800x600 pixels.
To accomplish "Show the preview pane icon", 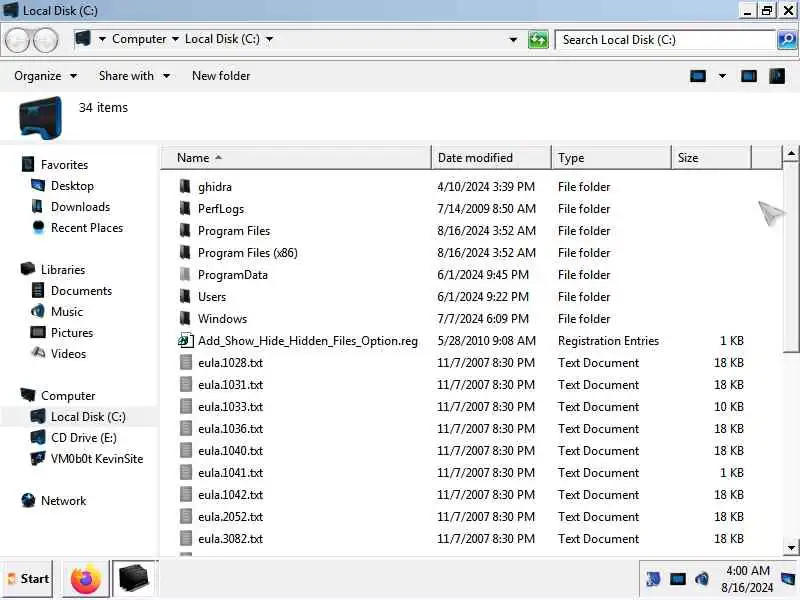I will click(748, 76).
